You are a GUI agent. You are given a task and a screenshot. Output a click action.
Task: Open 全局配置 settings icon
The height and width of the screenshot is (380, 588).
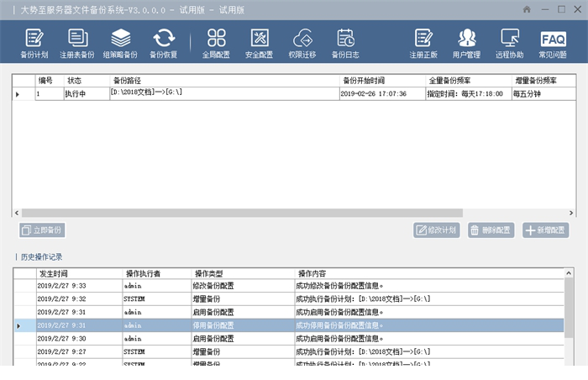point(216,43)
